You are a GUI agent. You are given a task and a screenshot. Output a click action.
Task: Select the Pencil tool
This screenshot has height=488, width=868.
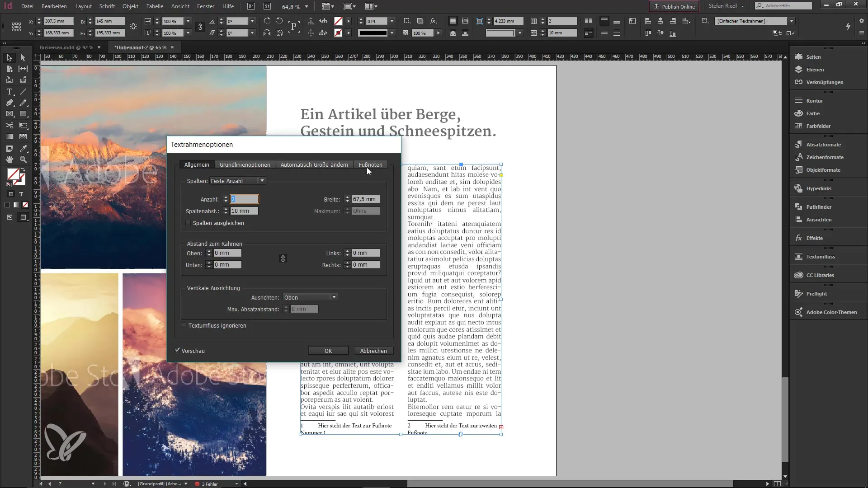coord(23,103)
